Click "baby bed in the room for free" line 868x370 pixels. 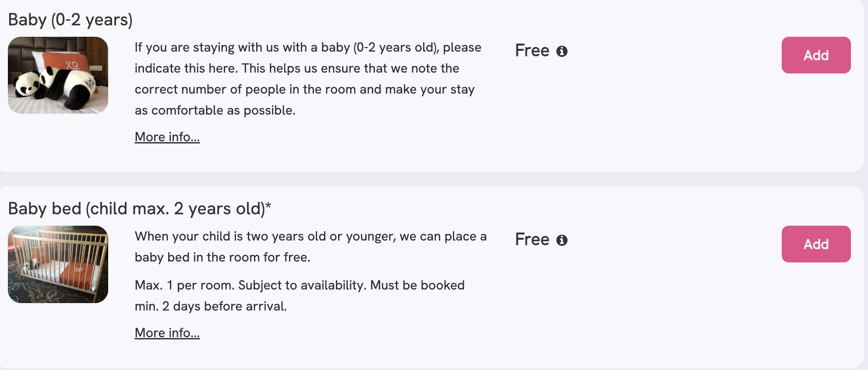tap(222, 258)
